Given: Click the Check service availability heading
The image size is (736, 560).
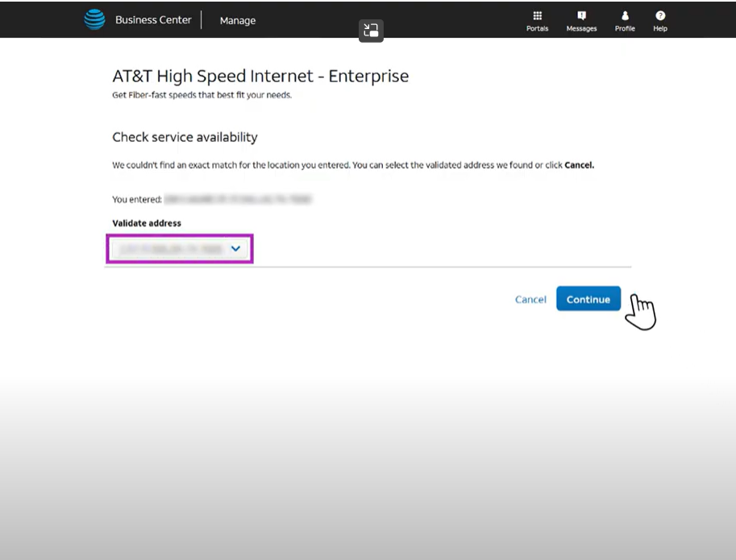Looking at the screenshot, I should point(185,137).
